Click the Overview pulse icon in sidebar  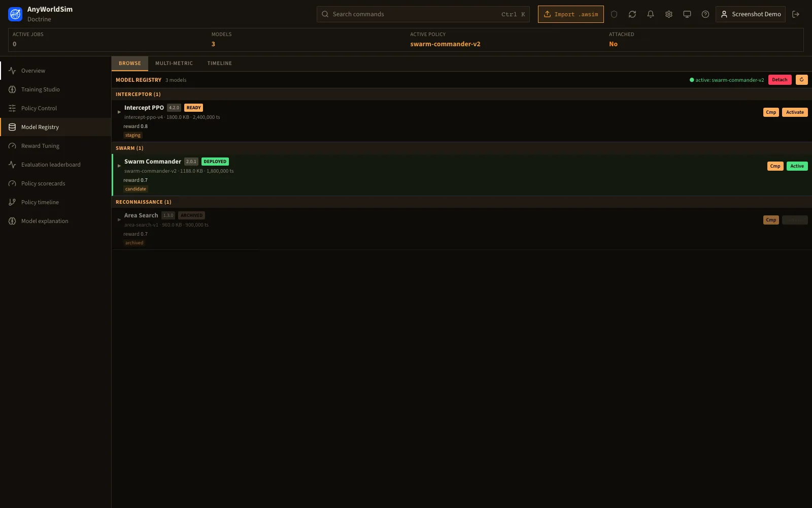click(12, 71)
